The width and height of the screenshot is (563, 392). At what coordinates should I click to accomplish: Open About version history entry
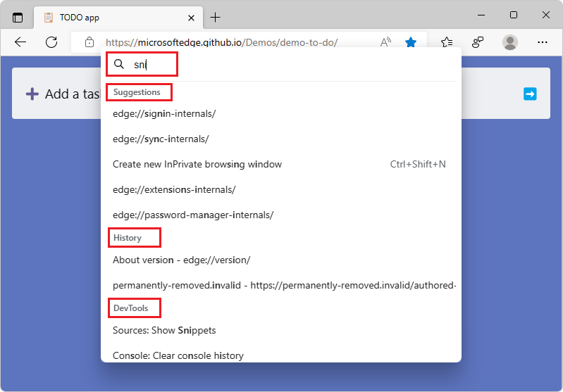click(281, 260)
